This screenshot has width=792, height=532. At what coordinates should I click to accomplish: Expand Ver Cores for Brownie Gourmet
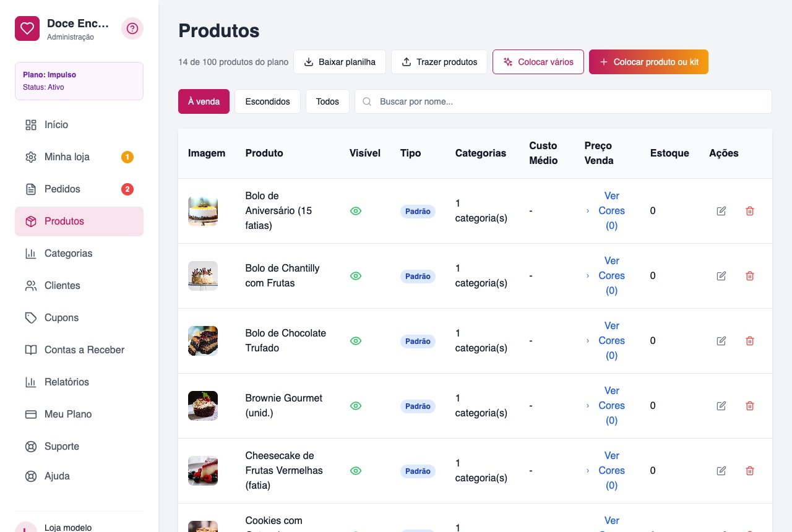(606, 406)
